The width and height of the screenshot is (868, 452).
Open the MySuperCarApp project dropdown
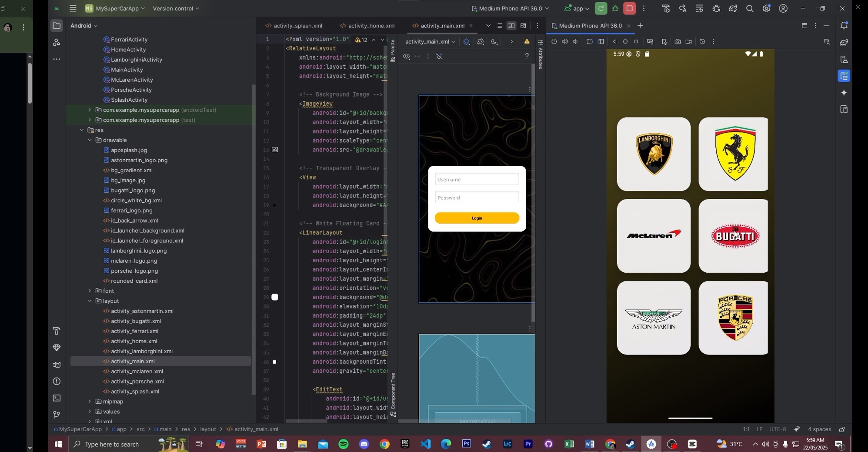[115, 8]
